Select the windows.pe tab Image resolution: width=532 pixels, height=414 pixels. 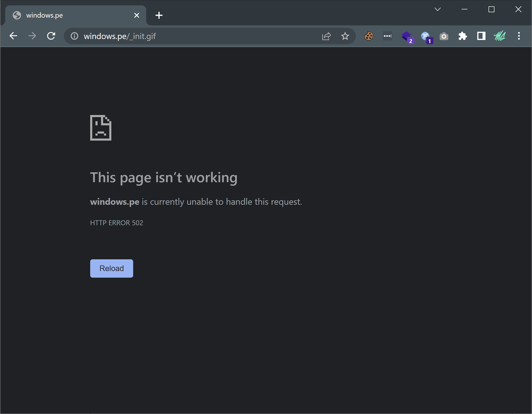pyautogui.click(x=73, y=15)
